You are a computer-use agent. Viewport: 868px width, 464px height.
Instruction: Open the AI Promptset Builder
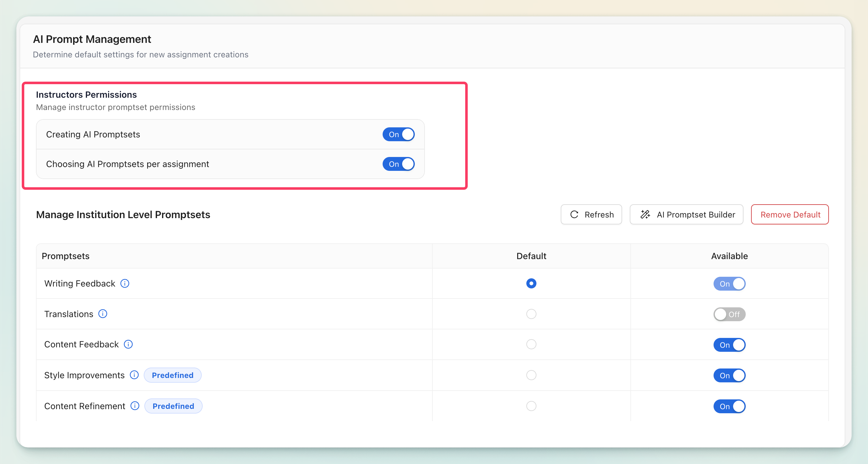click(686, 214)
